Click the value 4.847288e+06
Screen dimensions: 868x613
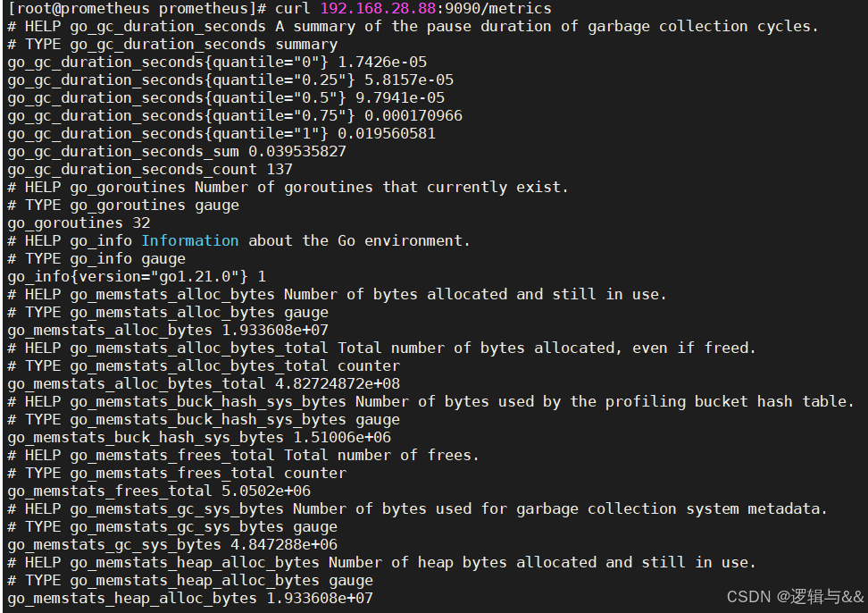pyautogui.click(x=284, y=544)
